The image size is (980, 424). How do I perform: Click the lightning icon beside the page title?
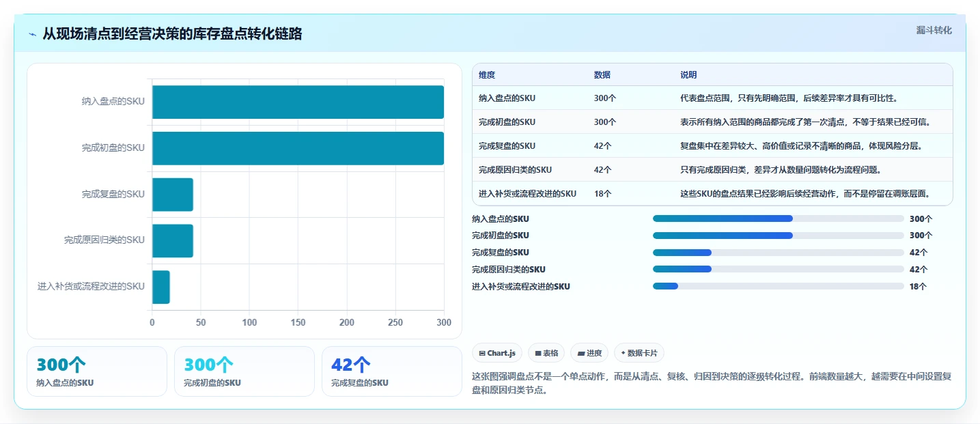[x=32, y=34]
